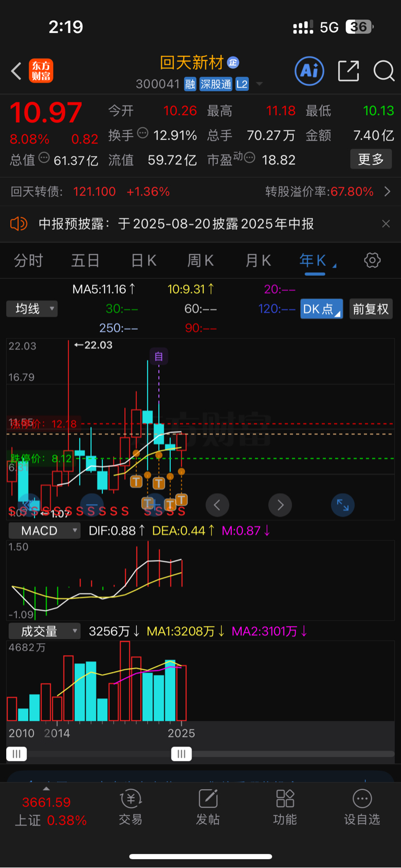The height and width of the screenshot is (868, 401).
Task: Tap the 深股通 badge
Action: click(x=216, y=84)
